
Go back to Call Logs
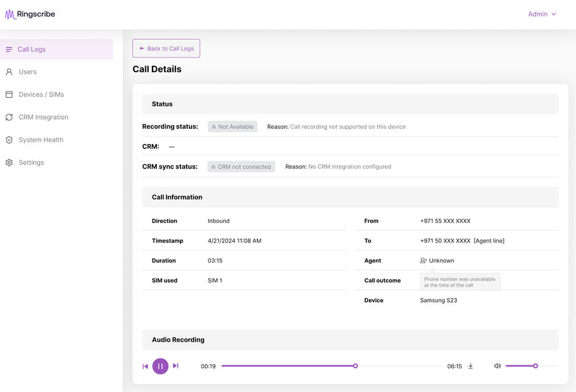(x=166, y=49)
